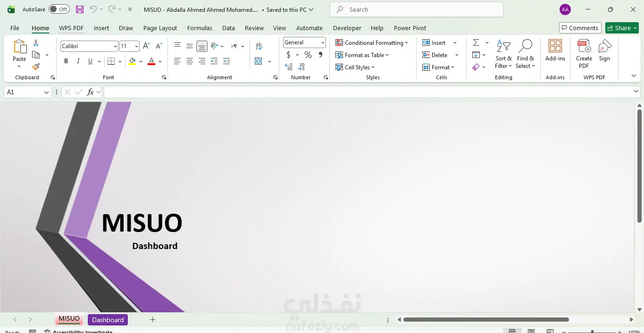Click Merge & Center icon

(258, 61)
